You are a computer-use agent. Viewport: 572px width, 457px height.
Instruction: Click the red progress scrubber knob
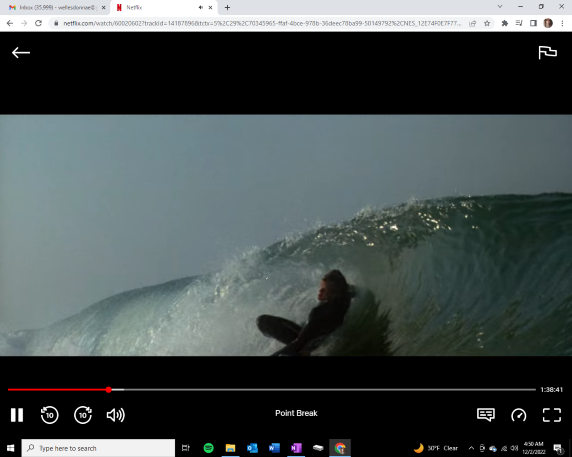(108, 390)
